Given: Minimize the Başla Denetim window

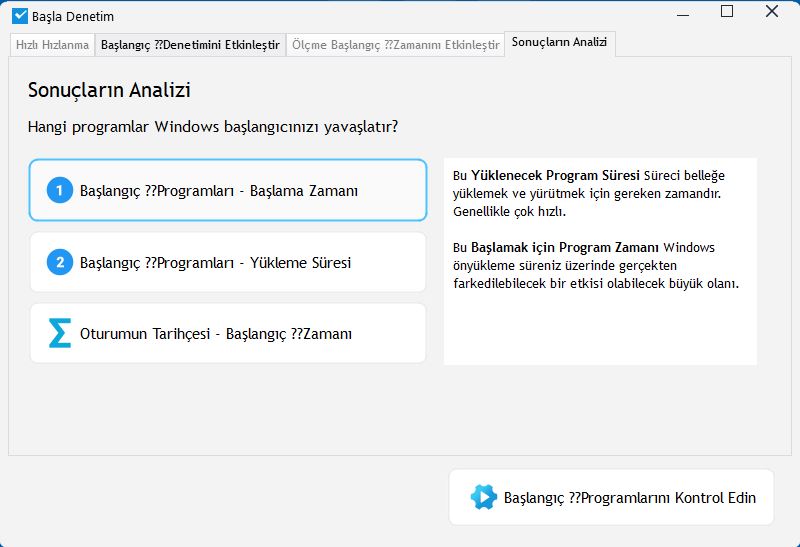Looking at the screenshot, I should coord(683,12).
